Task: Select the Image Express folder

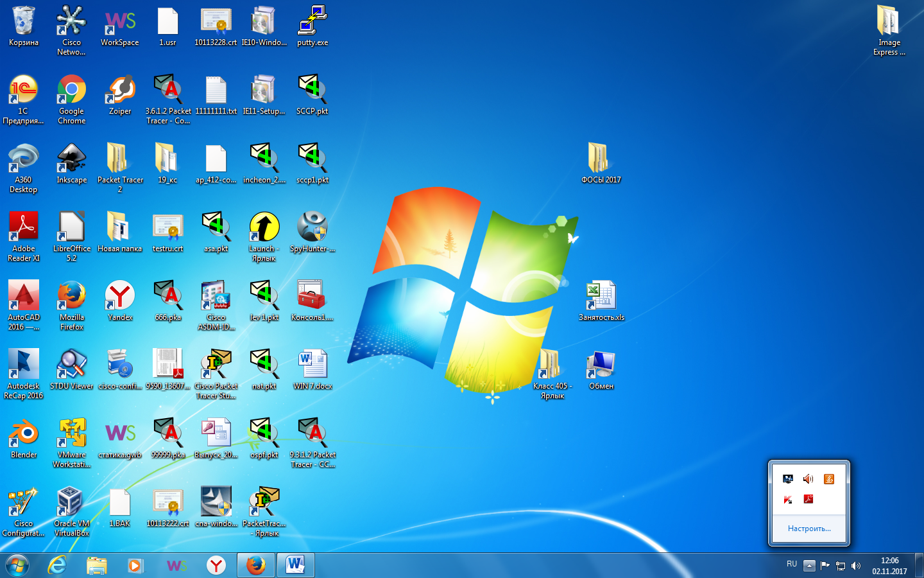Action: [889, 31]
